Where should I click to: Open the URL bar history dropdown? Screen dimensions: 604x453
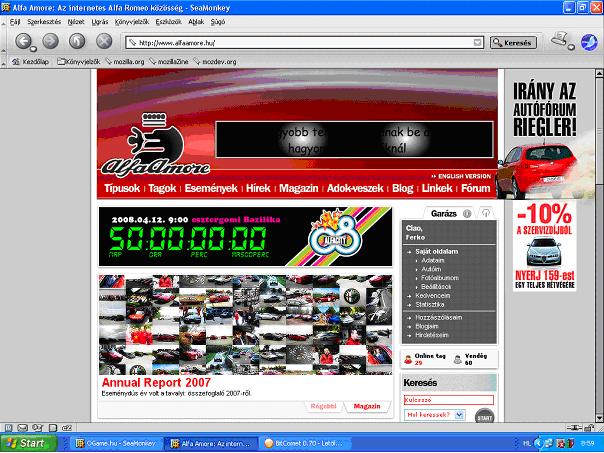477,43
